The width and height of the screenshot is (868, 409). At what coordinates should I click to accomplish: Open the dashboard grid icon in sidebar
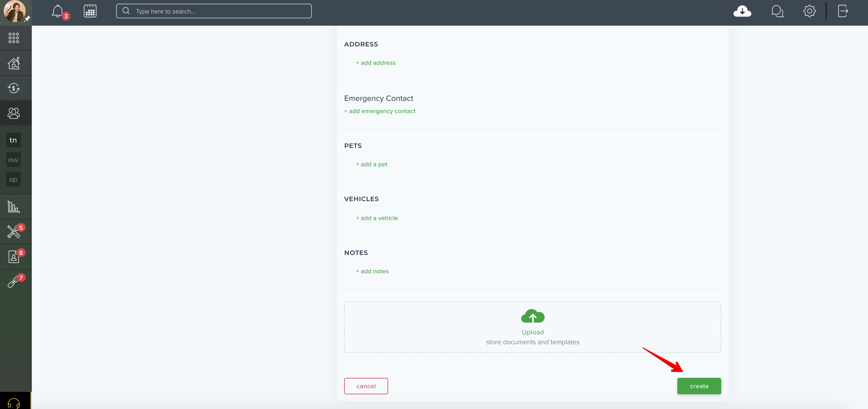(x=14, y=38)
